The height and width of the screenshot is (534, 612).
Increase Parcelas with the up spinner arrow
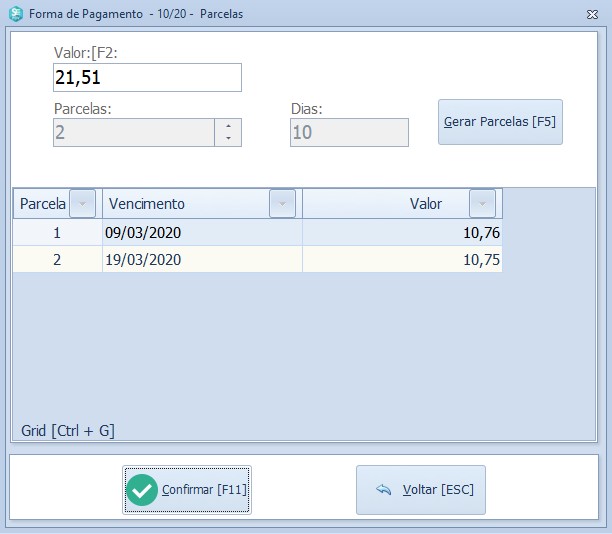pyautogui.click(x=229, y=126)
